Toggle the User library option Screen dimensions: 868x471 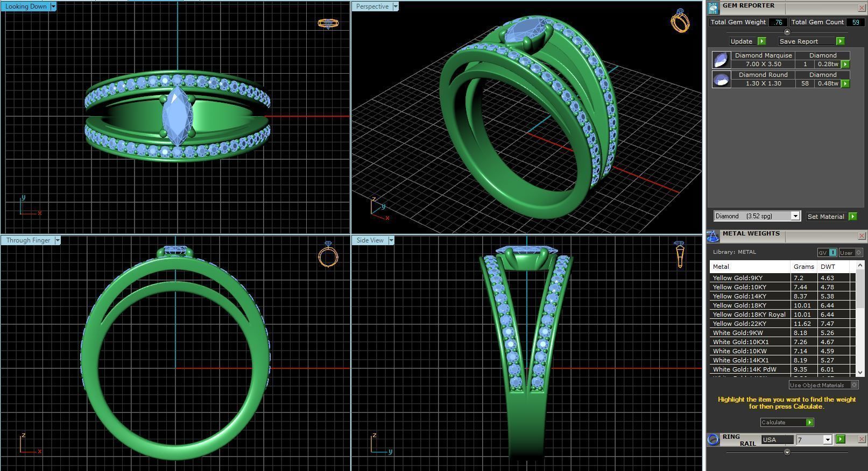coord(850,253)
